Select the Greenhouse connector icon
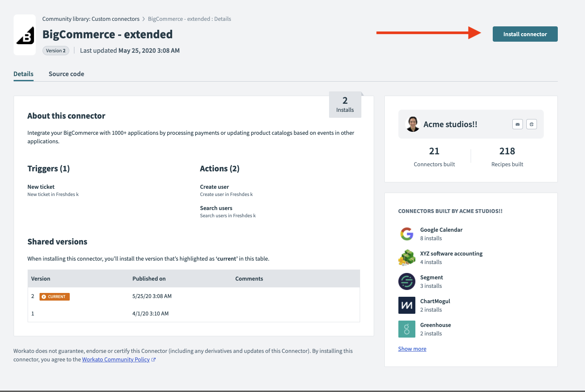Screen dimensions: 585x392 [406, 329]
